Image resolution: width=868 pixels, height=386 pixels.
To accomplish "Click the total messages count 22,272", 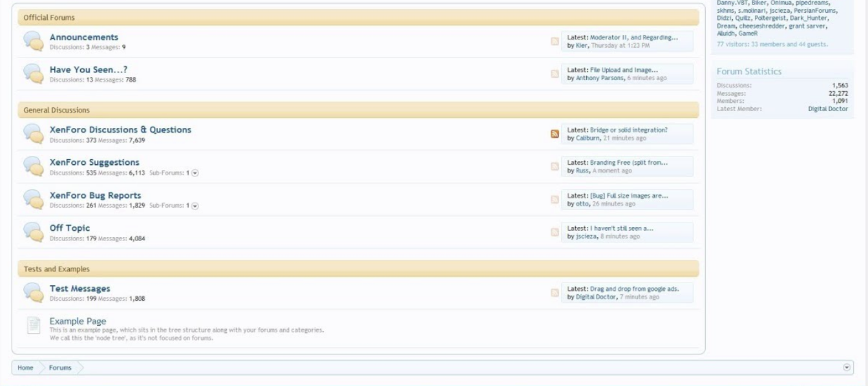I will 838,93.
